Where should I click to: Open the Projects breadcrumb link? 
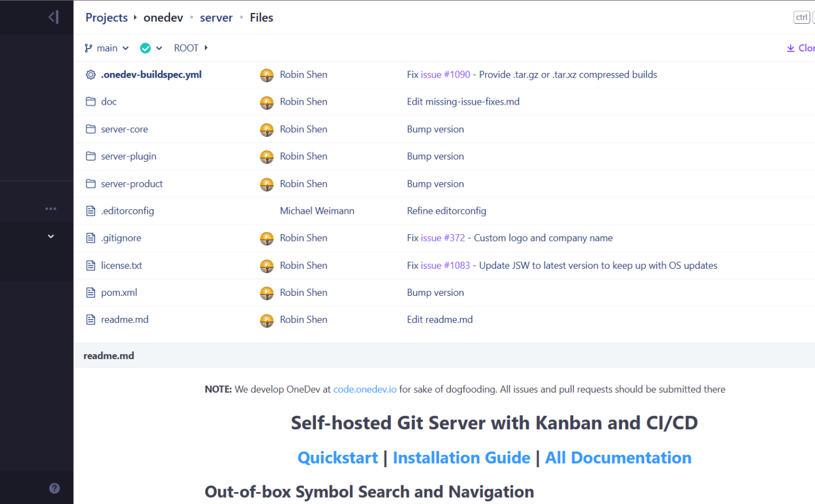(x=106, y=18)
